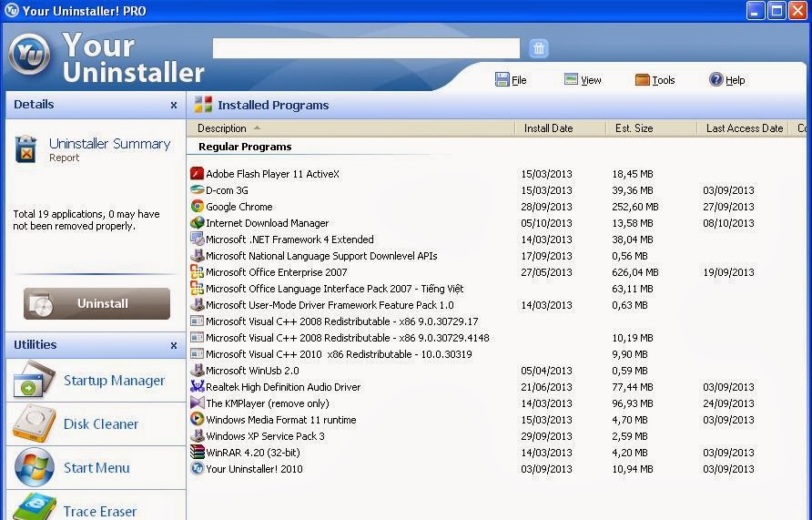This screenshot has height=520, width=812.
Task: Select the Realtek High Definition Audio Driver icon
Action: pyautogui.click(x=197, y=386)
